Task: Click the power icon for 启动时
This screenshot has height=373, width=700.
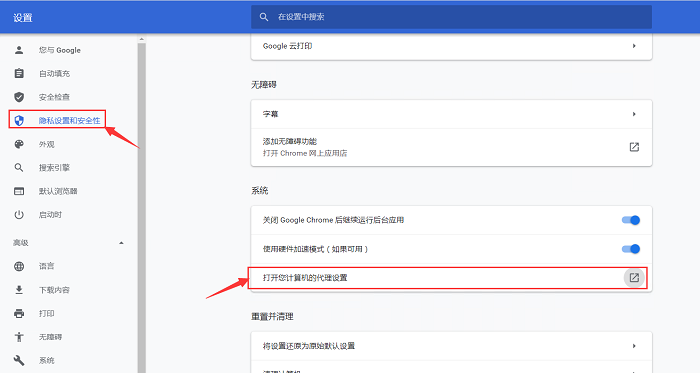Action: [19, 215]
